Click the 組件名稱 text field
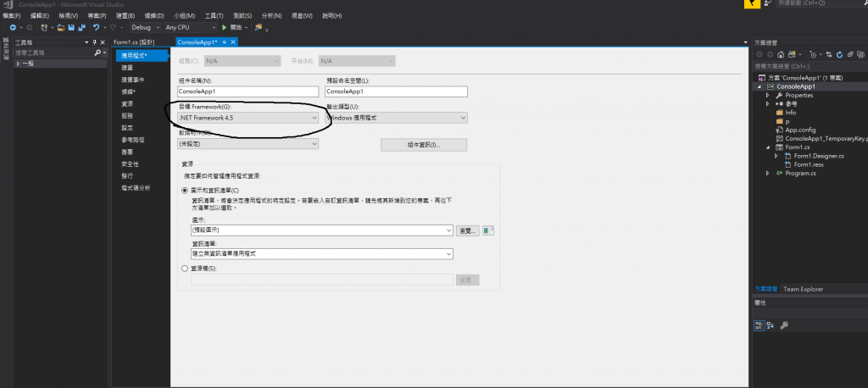868x388 pixels. pos(248,91)
